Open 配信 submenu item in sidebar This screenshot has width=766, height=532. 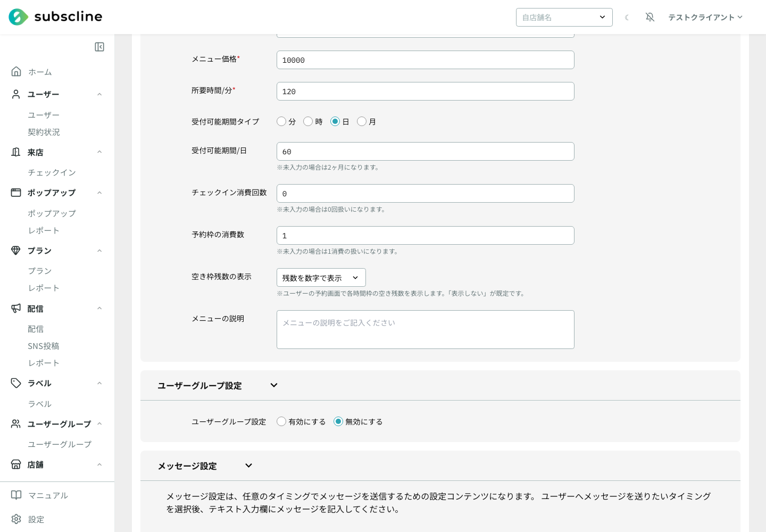pyautogui.click(x=36, y=329)
